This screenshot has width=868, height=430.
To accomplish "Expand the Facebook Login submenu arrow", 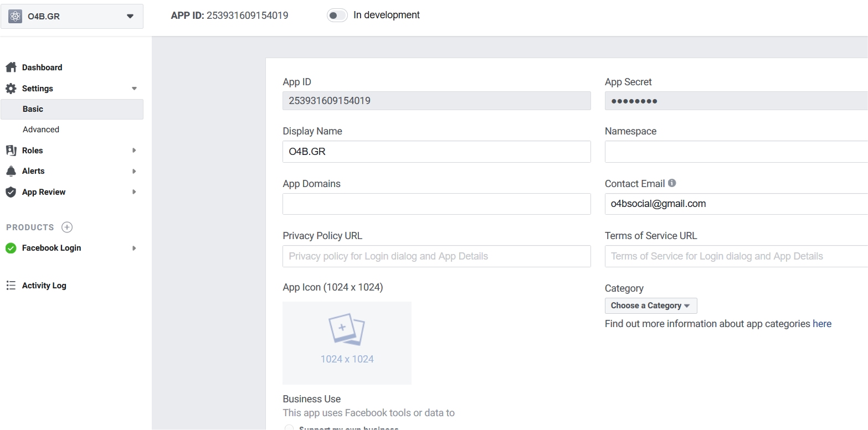I will (134, 248).
